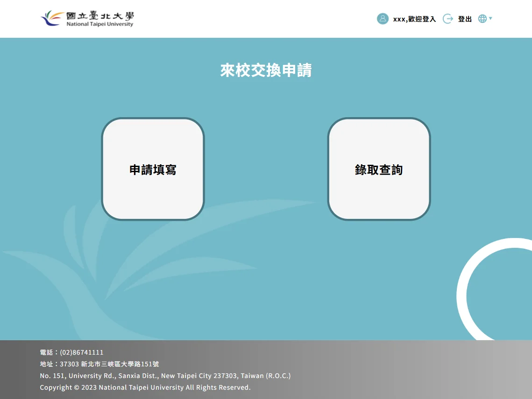Click the English address line in the footer
This screenshot has height=399, width=532.
point(165,376)
